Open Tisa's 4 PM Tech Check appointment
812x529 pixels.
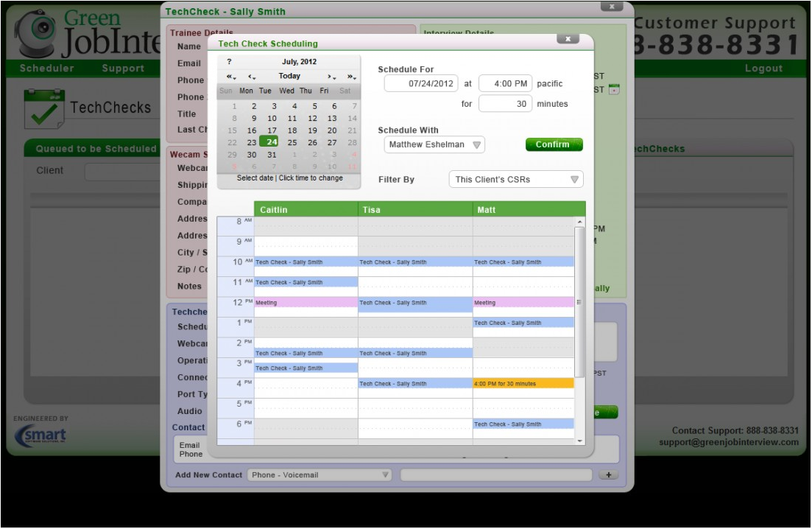[x=415, y=383]
